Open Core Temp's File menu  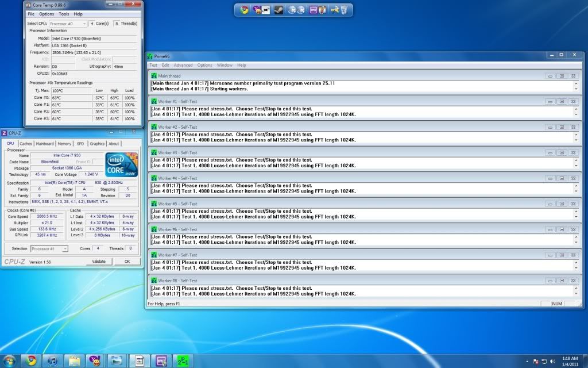[x=31, y=14]
